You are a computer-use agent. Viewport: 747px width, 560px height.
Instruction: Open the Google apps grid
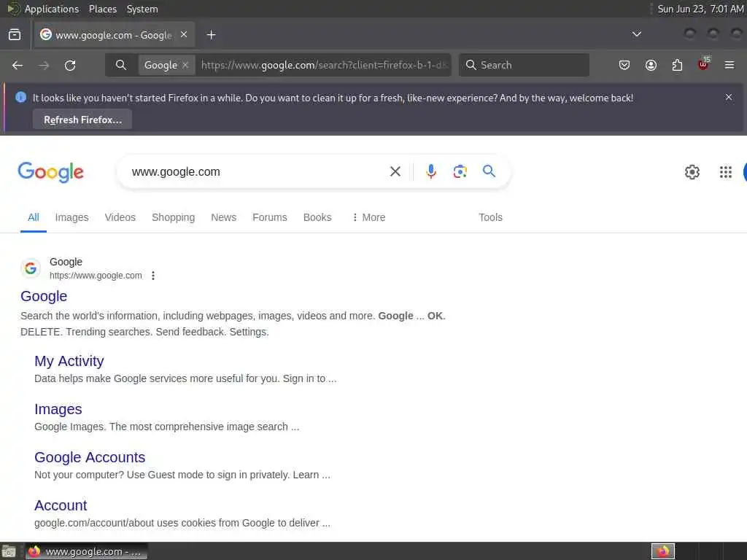[726, 172]
